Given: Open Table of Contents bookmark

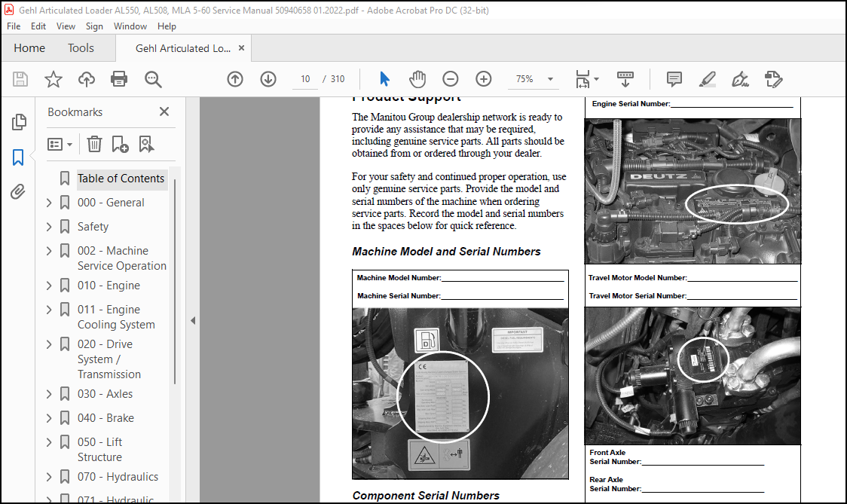Looking at the screenshot, I should (121, 179).
